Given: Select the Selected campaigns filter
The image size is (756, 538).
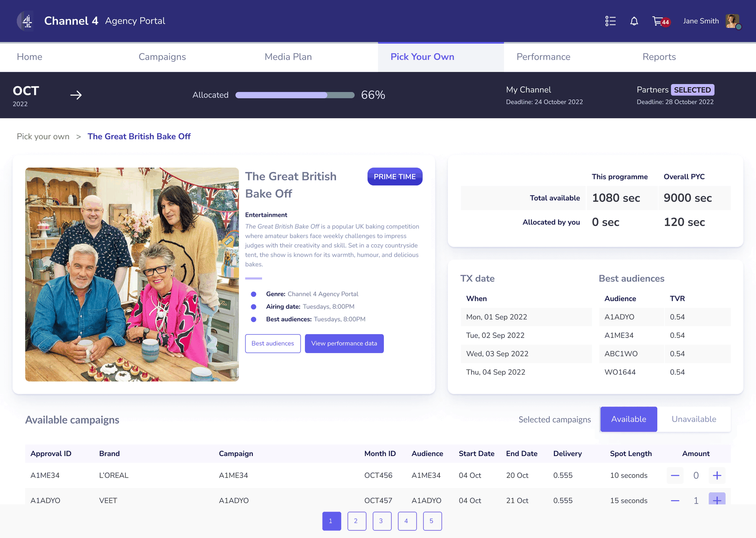Looking at the screenshot, I should click(x=554, y=419).
